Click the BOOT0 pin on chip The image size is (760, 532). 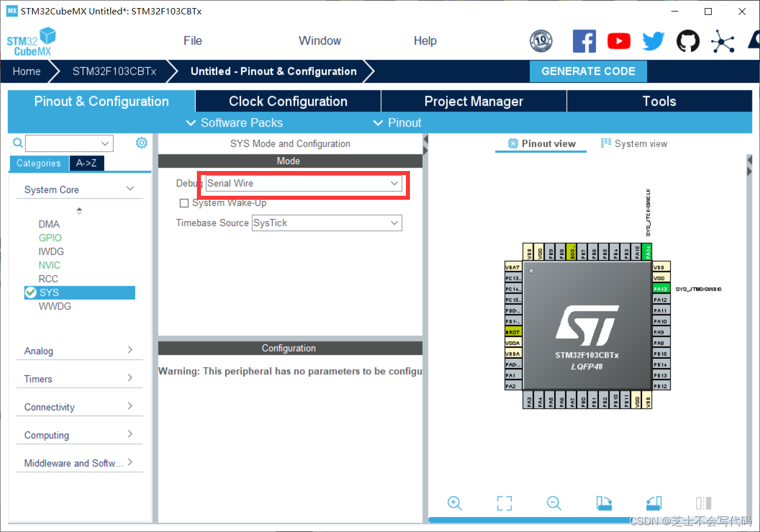pyautogui.click(x=572, y=252)
